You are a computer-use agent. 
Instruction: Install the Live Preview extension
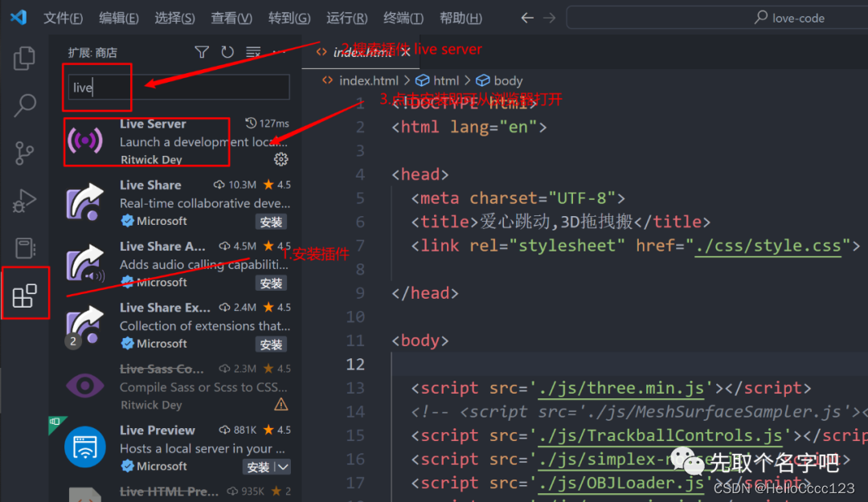pos(258,467)
